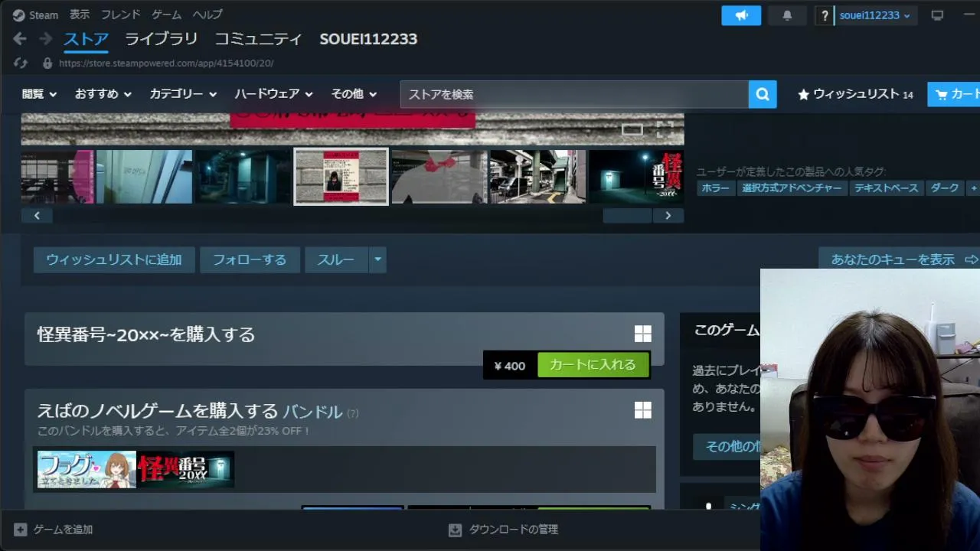Click the arrow icon on あなたのキューを表示
980x551 pixels.
(x=971, y=259)
